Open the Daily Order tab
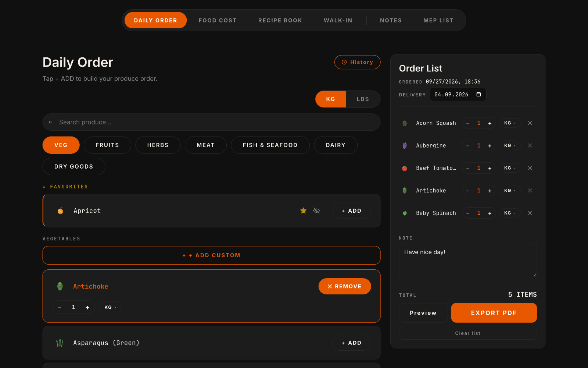Image resolution: width=588 pixels, height=368 pixels. [x=155, y=20]
